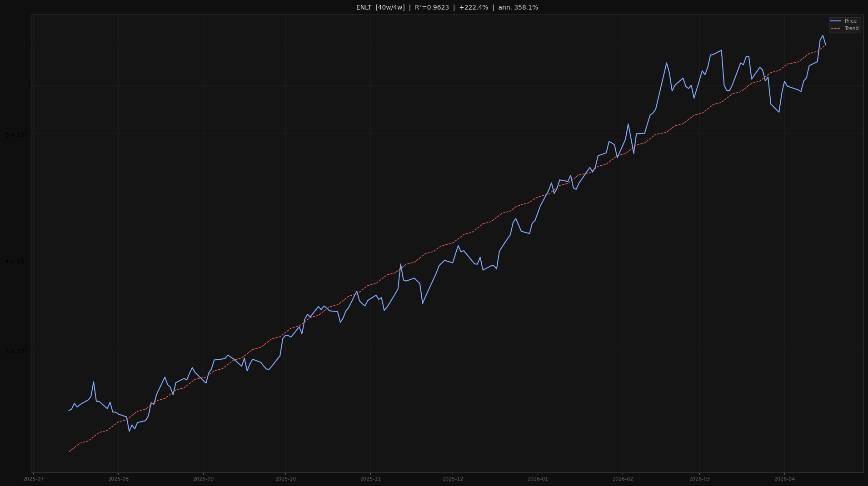Click the 2025-07 x-axis tick label
Viewport: 868px width, 486px height.
pos(33,479)
